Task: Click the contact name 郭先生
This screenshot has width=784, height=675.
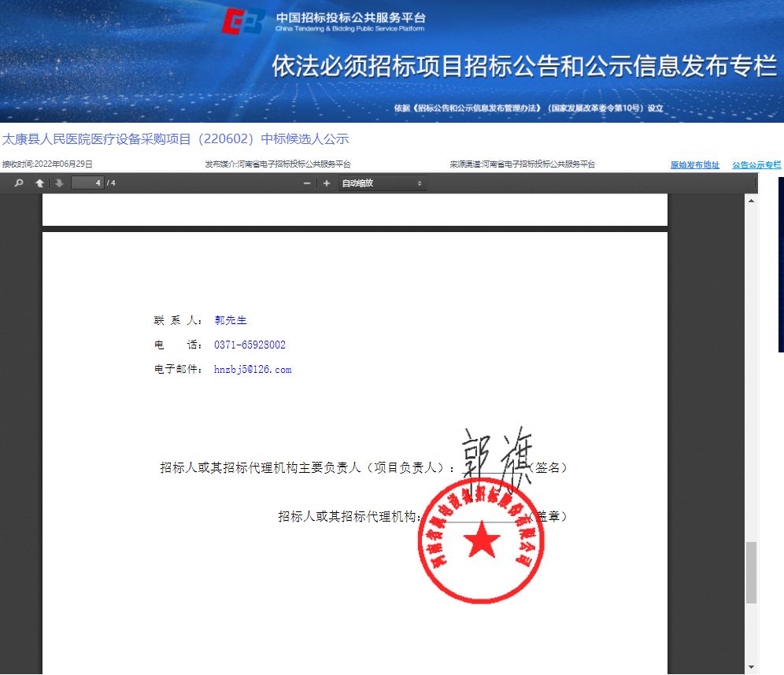Action: pos(231,321)
